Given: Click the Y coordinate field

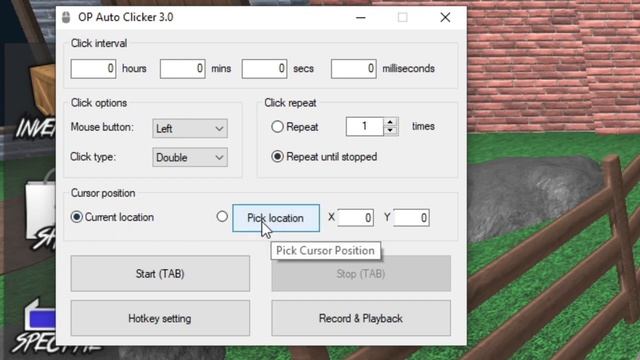Looking at the screenshot, I should coord(411,218).
